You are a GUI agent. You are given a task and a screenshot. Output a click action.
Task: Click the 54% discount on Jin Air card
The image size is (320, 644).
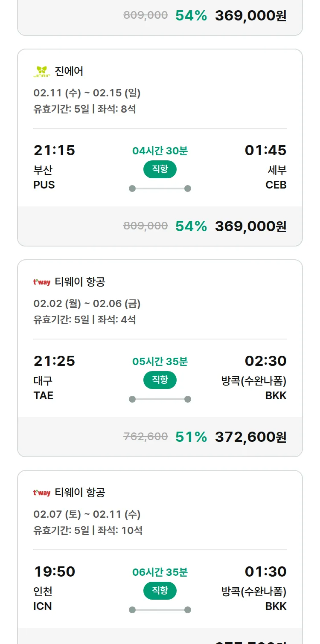[191, 226]
